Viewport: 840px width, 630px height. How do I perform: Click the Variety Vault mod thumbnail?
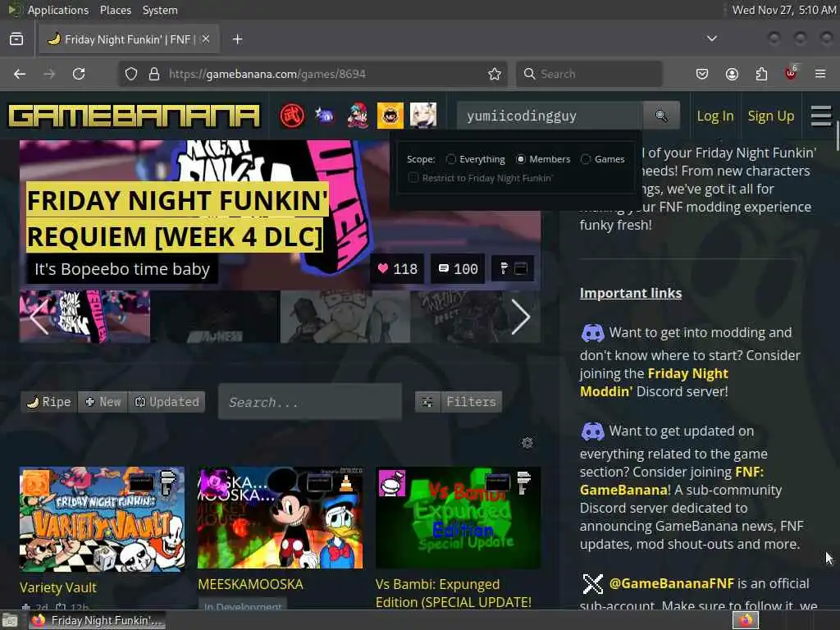[x=103, y=519]
